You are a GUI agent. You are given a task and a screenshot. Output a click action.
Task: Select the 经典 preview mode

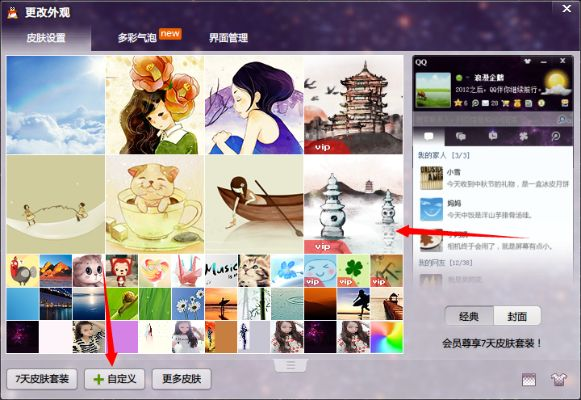click(x=469, y=316)
